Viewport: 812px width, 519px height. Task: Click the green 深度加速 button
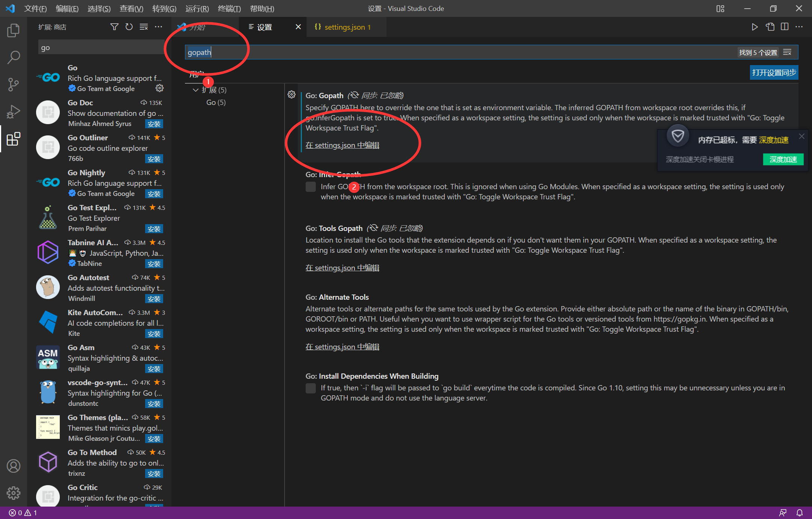783,159
